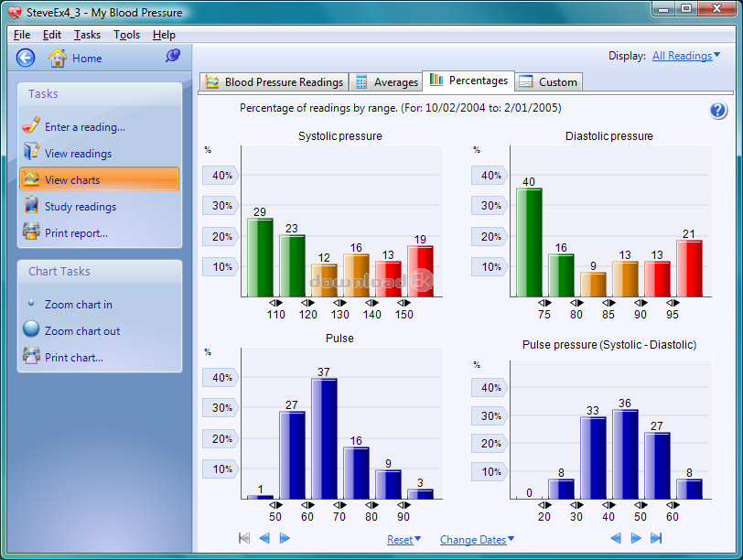Click the blue back arrow icon
This screenshot has height=560, width=743.
point(26,58)
